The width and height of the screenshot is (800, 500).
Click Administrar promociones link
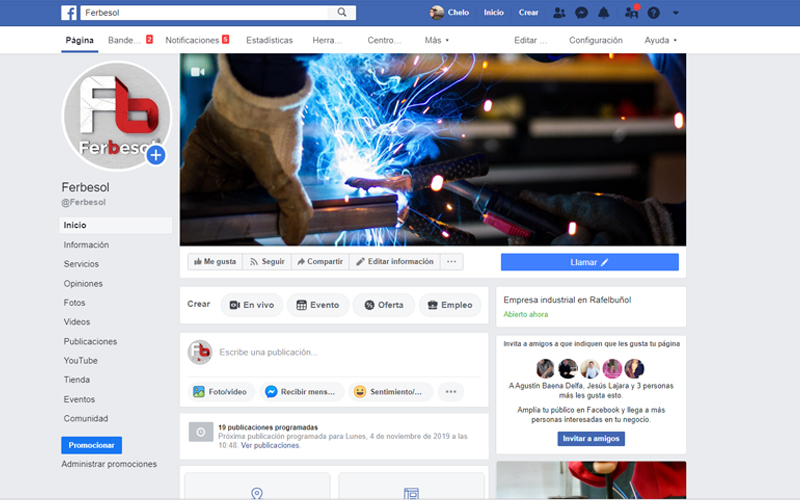(109, 464)
